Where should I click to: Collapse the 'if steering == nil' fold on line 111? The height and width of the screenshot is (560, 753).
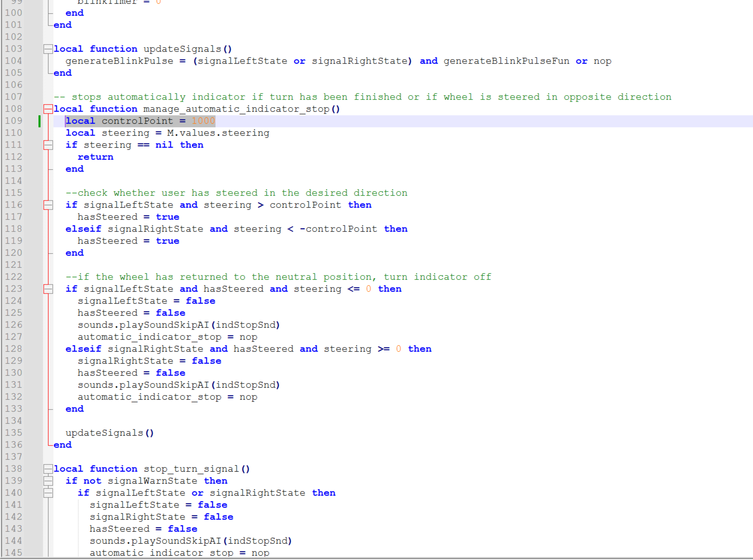[48, 145]
